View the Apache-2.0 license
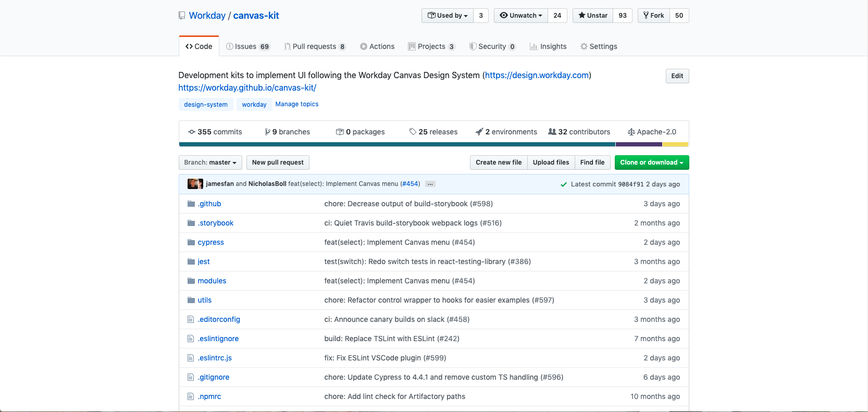This screenshot has height=412, width=868. click(x=652, y=132)
